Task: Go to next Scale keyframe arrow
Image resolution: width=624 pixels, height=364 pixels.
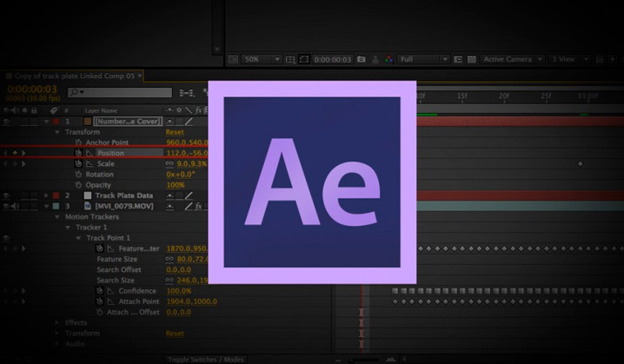Action: (23, 163)
